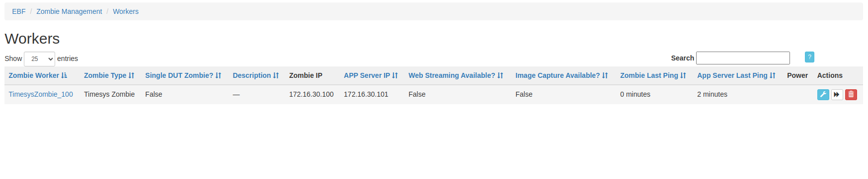The image size is (868, 179).
Task: Delete TimesysZombie_100 with the trash icon
Action: pos(851,94)
